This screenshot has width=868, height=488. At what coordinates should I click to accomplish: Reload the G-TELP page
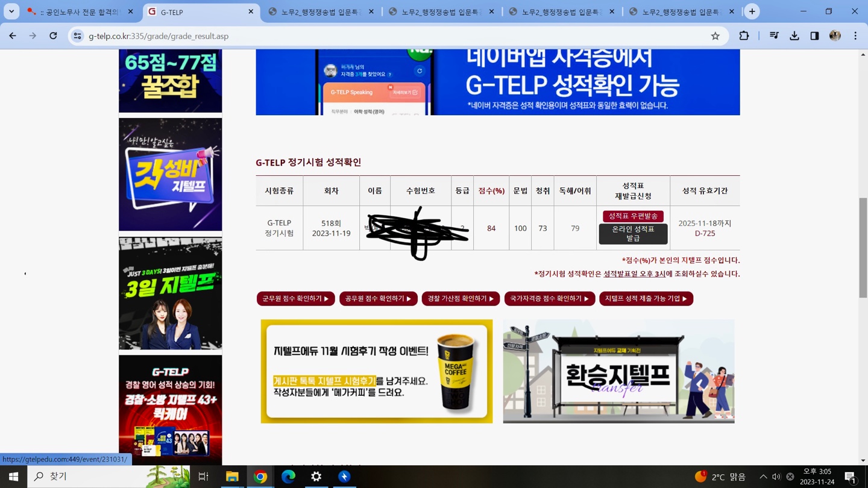[53, 36]
